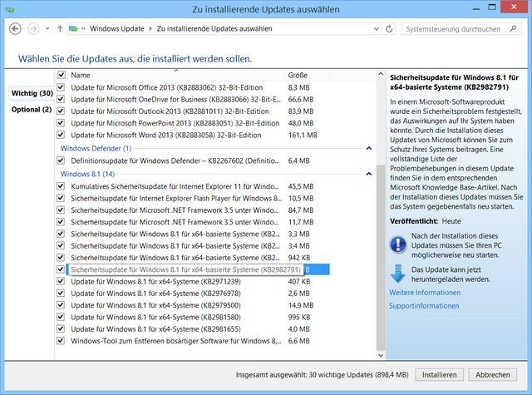
Task: Switch to the Wichtig (30) tab
Action: [32, 93]
